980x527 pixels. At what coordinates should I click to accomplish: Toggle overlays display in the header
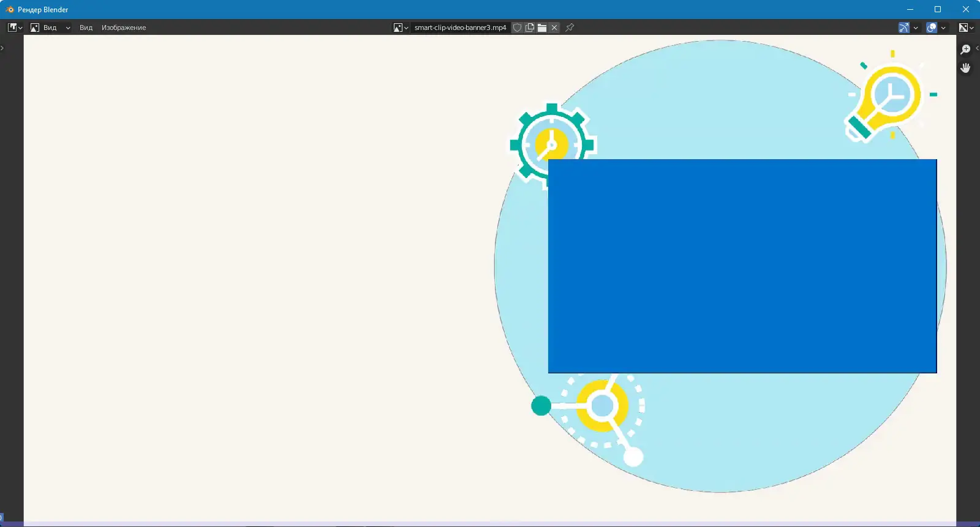tap(932, 28)
